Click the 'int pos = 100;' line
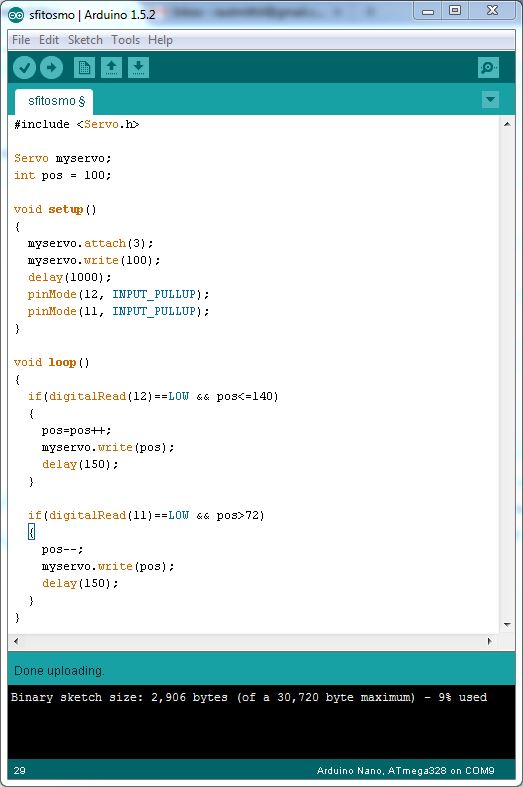The height and width of the screenshot is (787, 523). [63, 175]
